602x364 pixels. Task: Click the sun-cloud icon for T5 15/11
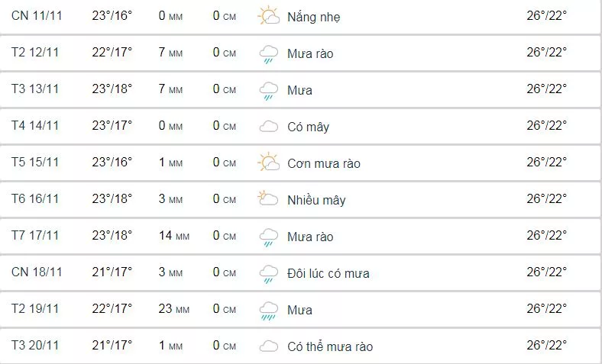click(x=268, y=163)
